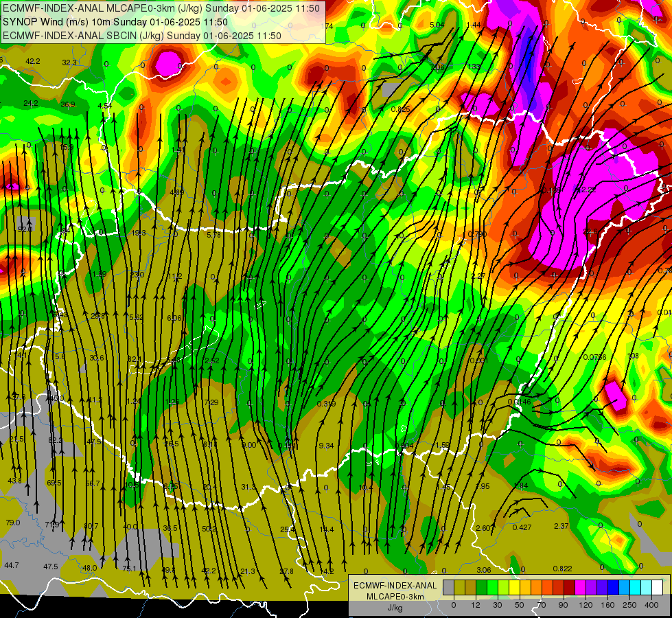Click the map value 2.52
672x618 pixels.
[211, 360]
